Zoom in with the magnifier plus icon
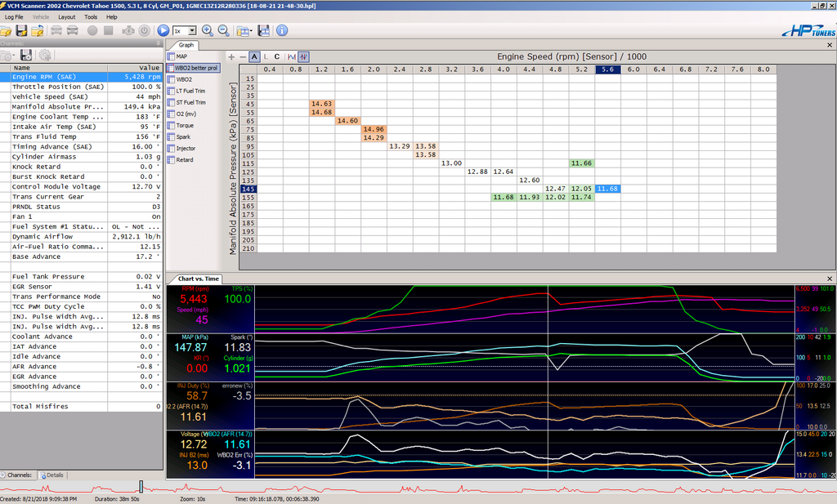 (208, 30)
